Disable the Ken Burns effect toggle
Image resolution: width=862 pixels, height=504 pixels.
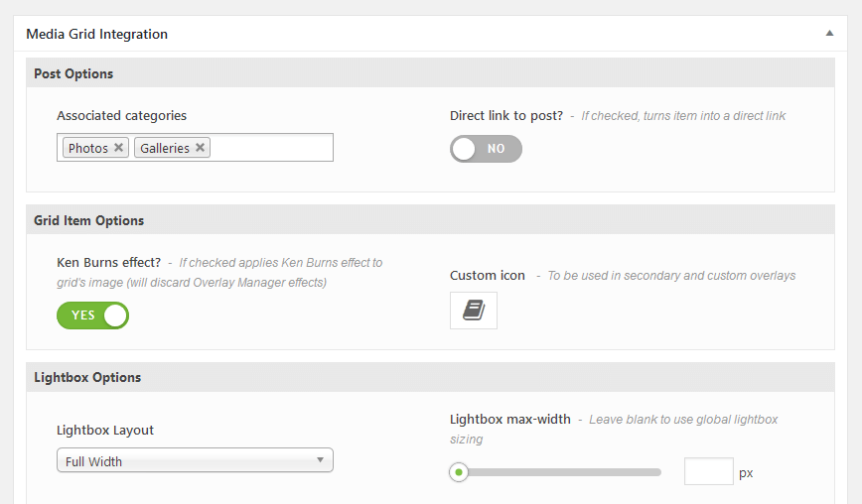[93, 315]
